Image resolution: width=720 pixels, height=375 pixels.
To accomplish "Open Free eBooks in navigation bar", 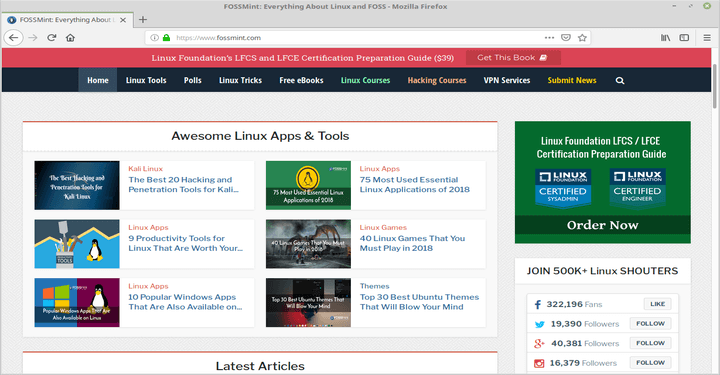I will coord(301,80).
